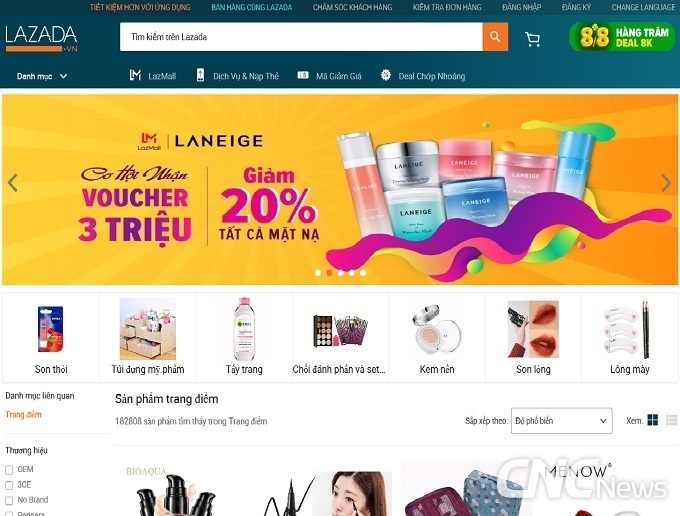Switch to list view icon
Viewport: 680px width, 516px height.
click(671, 420)
